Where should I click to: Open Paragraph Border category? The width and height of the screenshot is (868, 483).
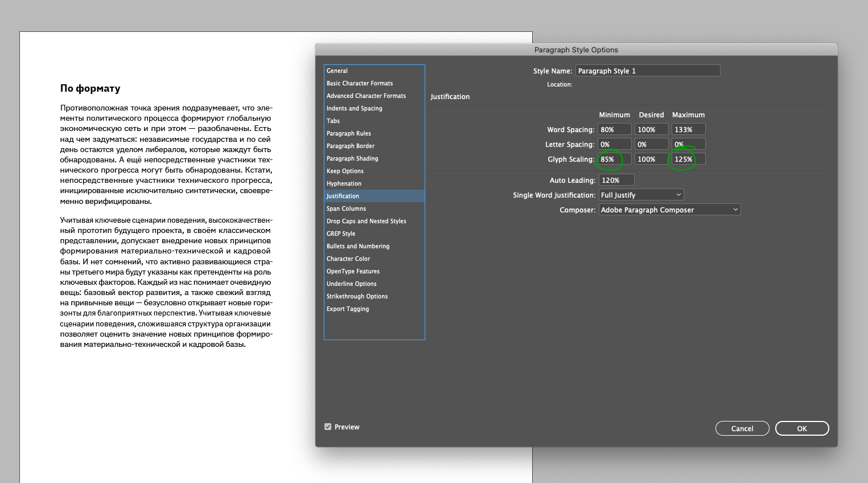(x=374, y=146)
